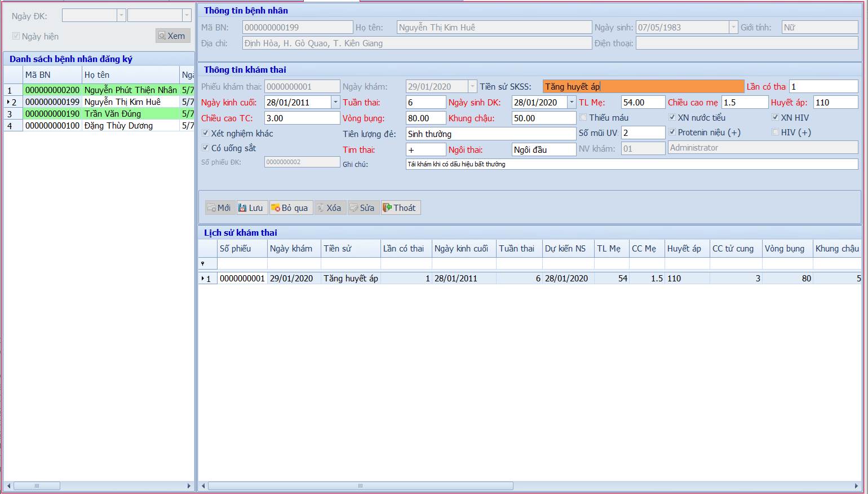
Task: Open Ngày sinh date dropdown arrow
Action: [733, 27]
